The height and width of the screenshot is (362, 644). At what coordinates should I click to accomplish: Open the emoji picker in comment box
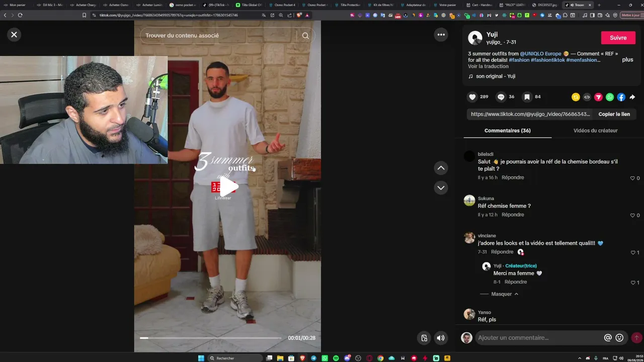coord(619,338)
